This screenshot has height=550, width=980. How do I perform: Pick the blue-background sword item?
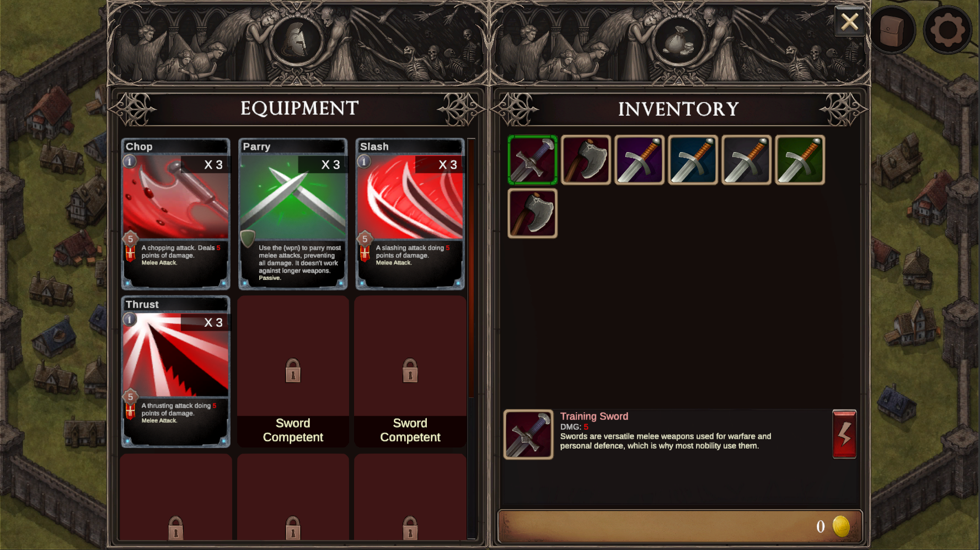693,160
